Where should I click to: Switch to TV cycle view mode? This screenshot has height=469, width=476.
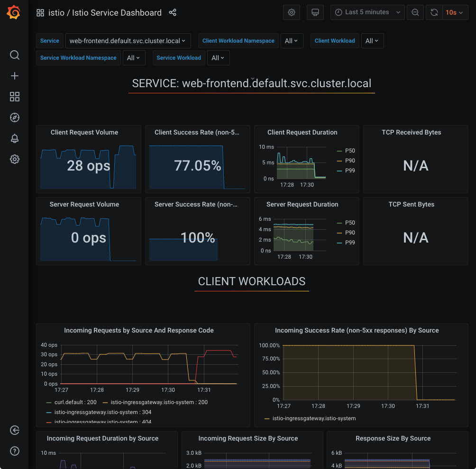[x=315, y=12]
